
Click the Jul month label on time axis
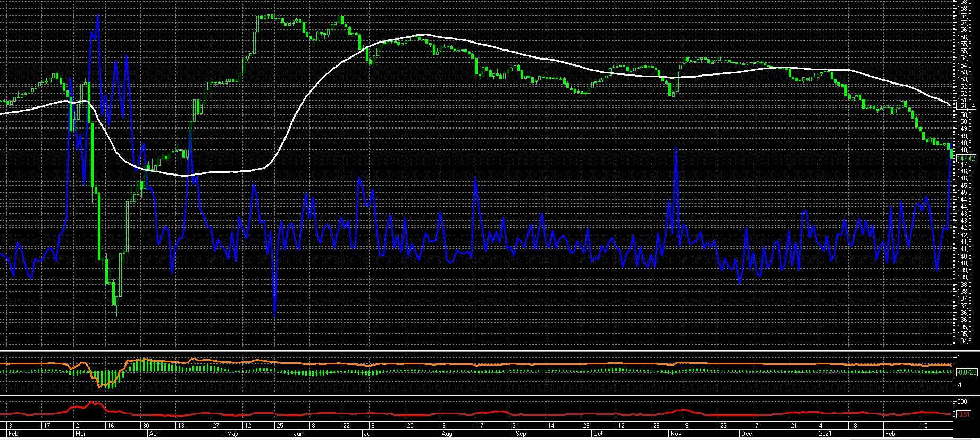coord(367,434)
